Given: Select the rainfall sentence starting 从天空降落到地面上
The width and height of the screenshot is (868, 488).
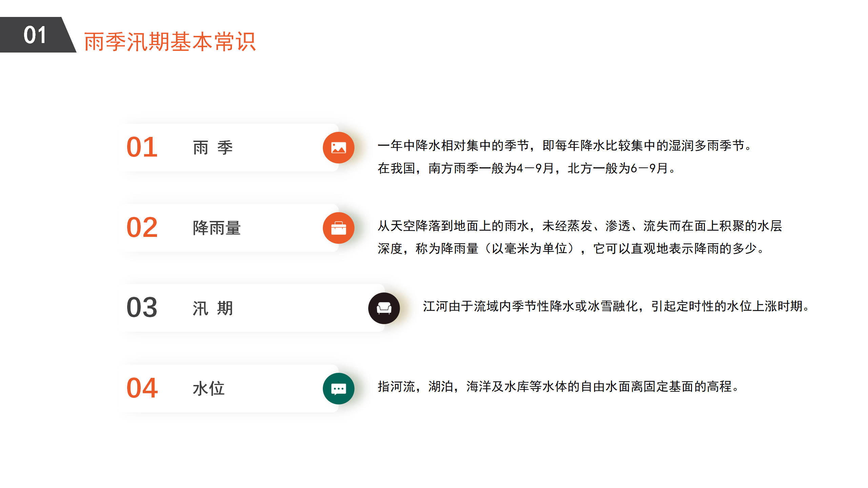Looking at the screenshot, I should tap(580, 226).
